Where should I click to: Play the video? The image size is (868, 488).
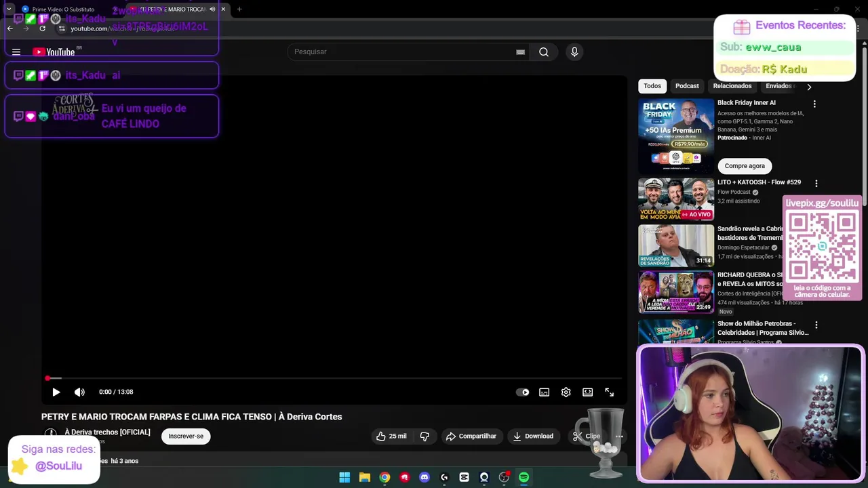tap(56, 392)
